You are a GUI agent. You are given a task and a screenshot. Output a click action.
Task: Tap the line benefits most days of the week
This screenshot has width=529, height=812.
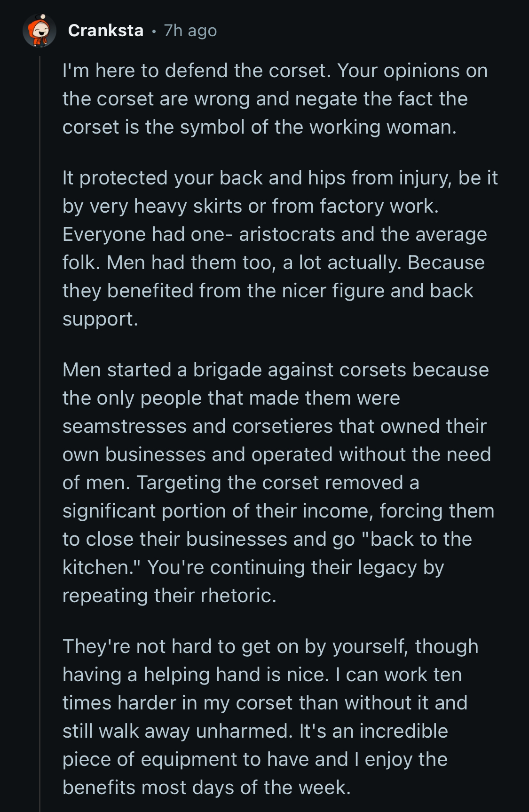click(x=206, y=788)
